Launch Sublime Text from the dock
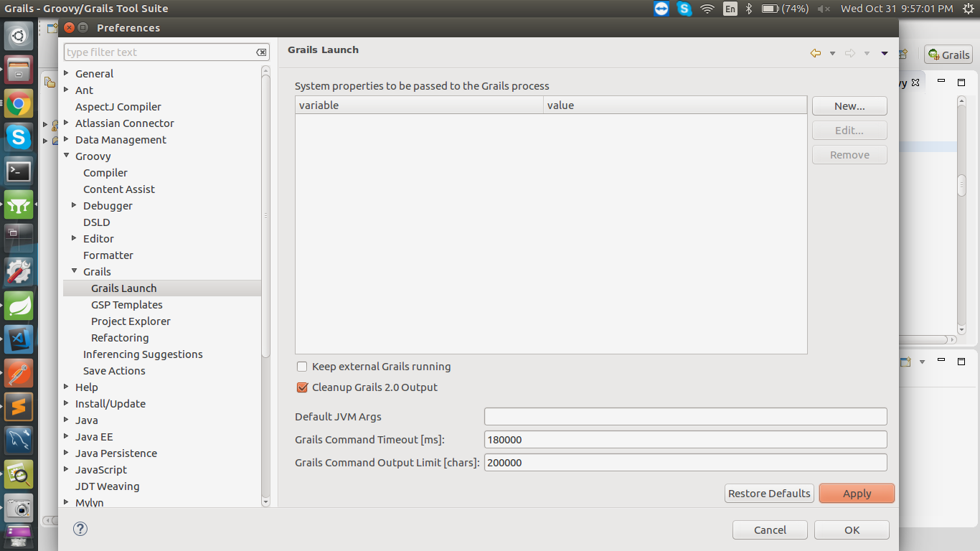Image resolution: width=980 pixels, height=551 pixels. 19,407
